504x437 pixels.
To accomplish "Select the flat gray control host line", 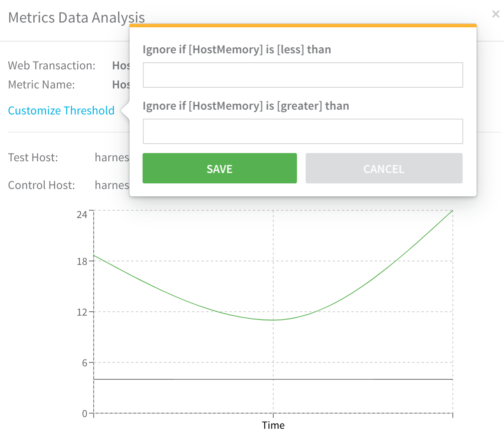I will [x=273, y=379].
